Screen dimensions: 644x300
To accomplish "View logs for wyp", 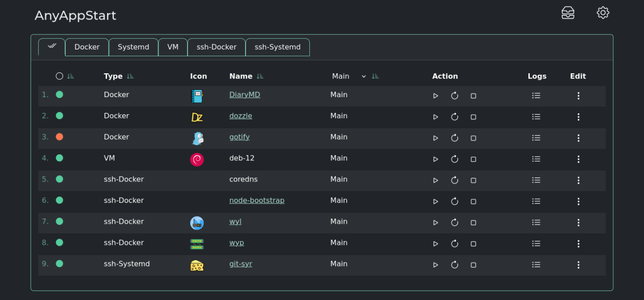I will (536, 244).
